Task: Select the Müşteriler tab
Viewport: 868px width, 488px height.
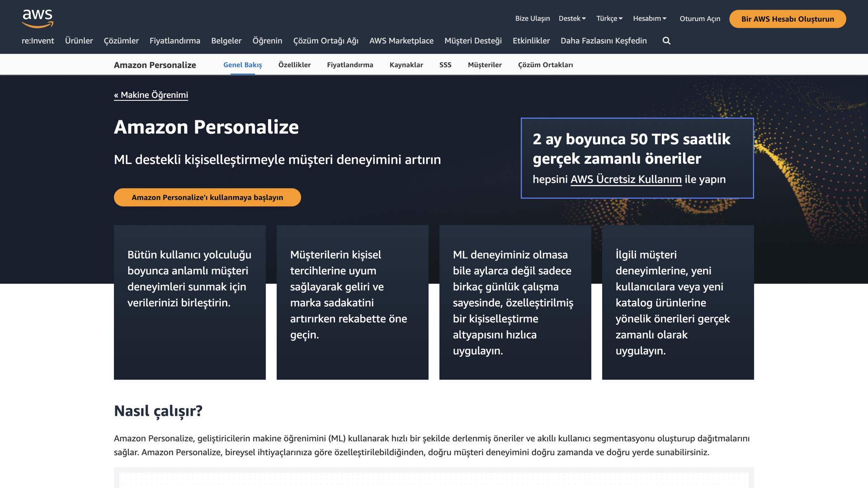Action: pos(485,65)
